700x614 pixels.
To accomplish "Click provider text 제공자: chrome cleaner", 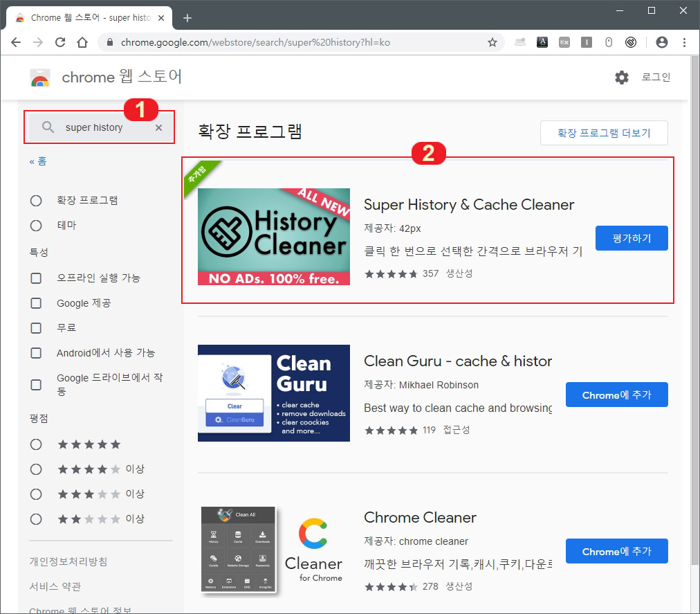I will (x=416, y=541).
